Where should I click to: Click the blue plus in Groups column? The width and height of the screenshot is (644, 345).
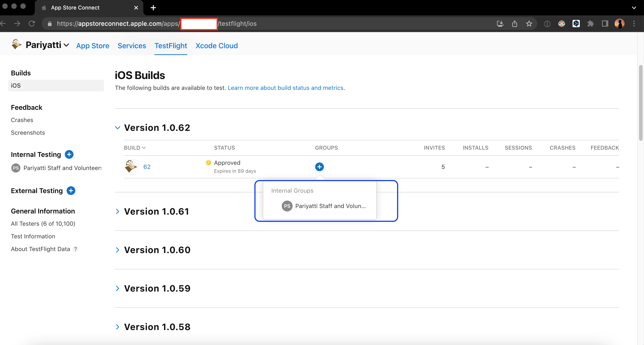click(319, 167)
